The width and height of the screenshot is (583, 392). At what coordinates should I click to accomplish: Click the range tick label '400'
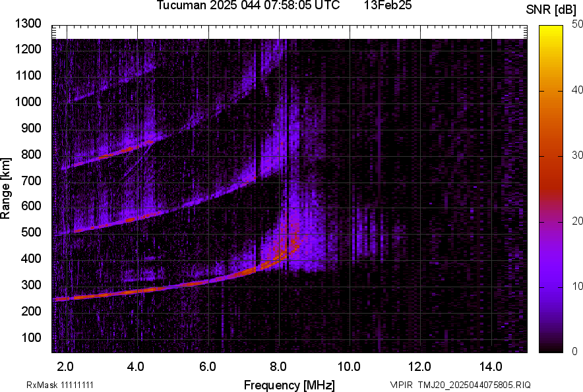[x=31, y=258]
